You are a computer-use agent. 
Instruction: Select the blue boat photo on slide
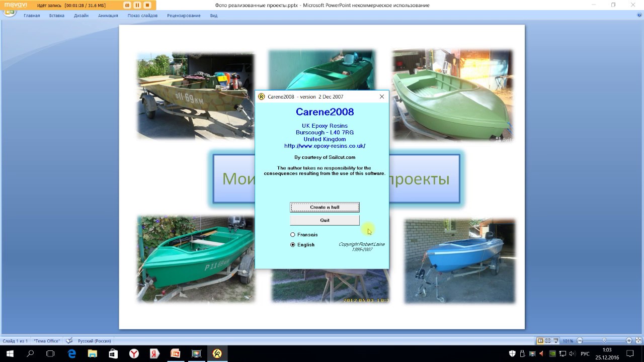(x=460, y=260)
